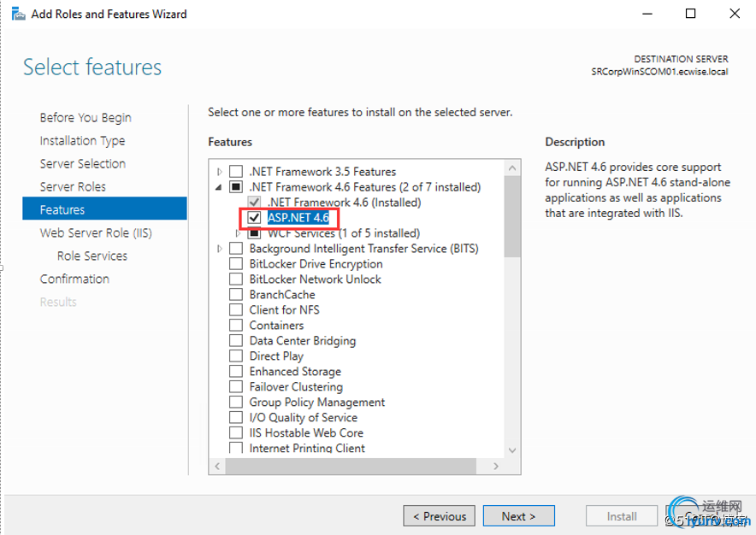The image size is (756, 535).
Task: Expand Background Intelligent Transfer Service node
Action: click(220, 249)
